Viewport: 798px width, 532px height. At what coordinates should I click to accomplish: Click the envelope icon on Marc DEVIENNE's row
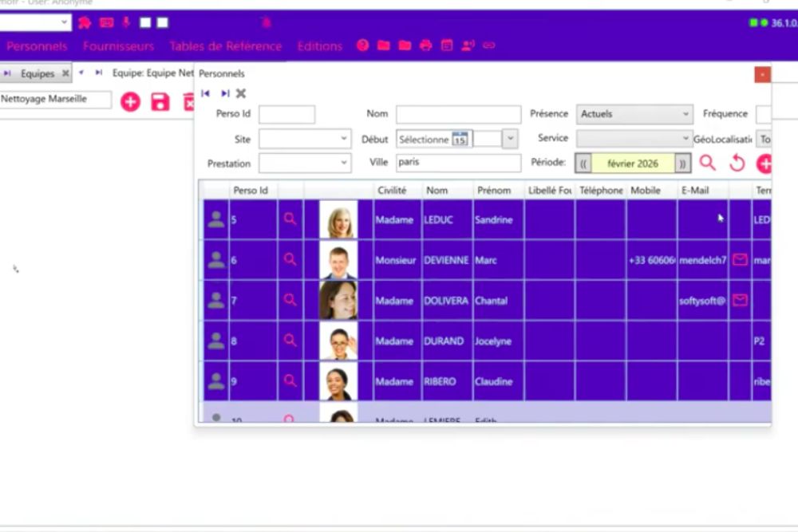click(x=739, y=260)
